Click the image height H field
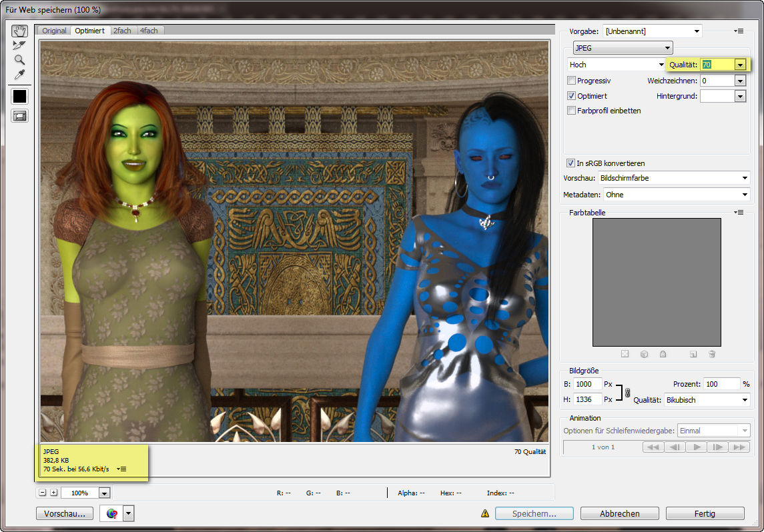The height and width of the screenshot is (532, 764). point(588,399)
